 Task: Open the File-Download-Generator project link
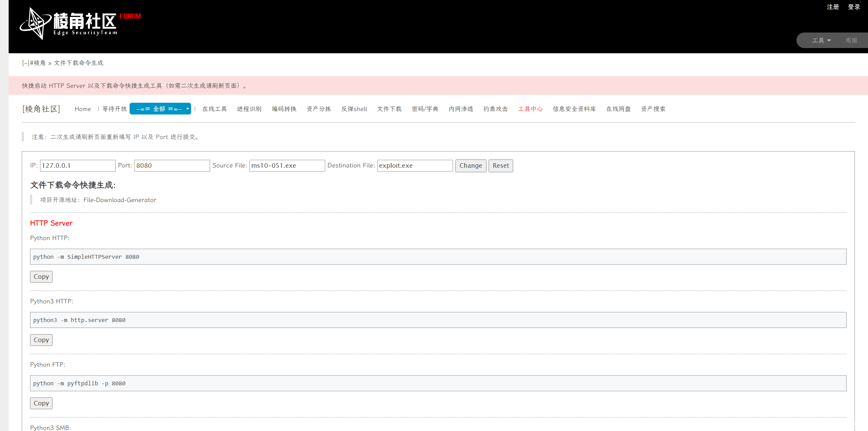coord(120,200)
